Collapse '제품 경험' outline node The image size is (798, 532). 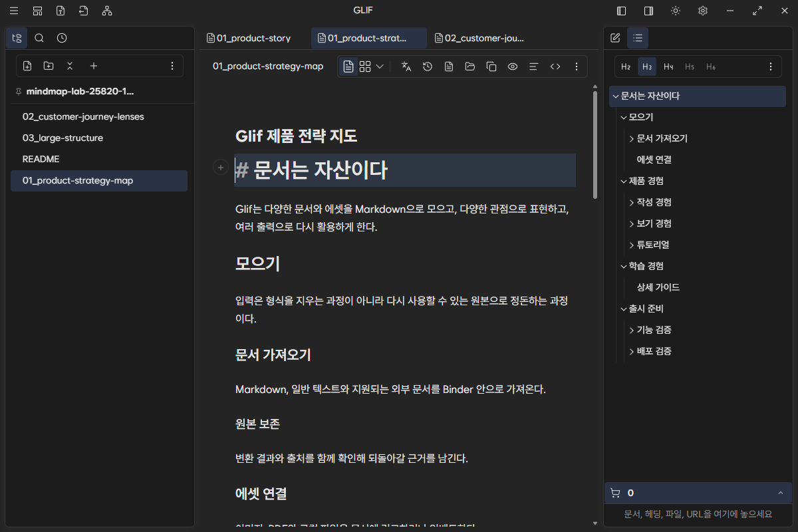[623, 181]
